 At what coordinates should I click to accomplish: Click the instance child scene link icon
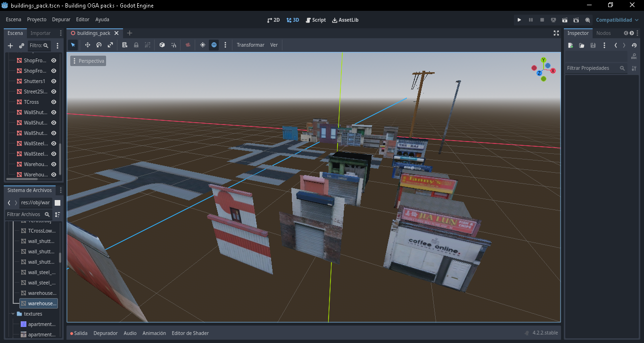coord(22,46)
